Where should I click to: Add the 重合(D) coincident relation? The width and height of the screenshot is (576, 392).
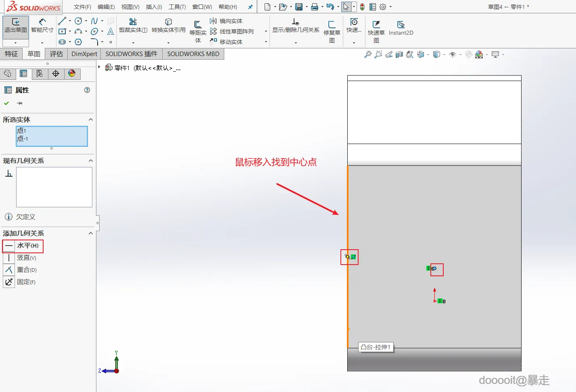(21, 270)
